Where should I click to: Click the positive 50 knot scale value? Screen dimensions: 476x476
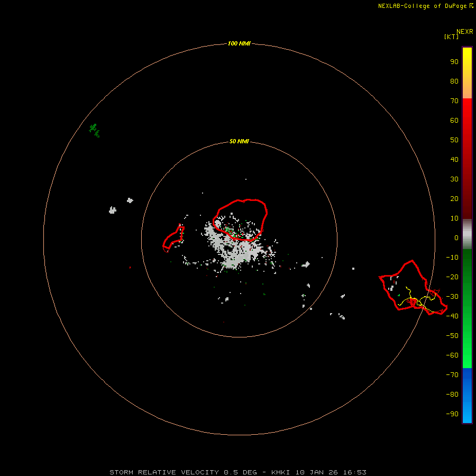[454, 140]
